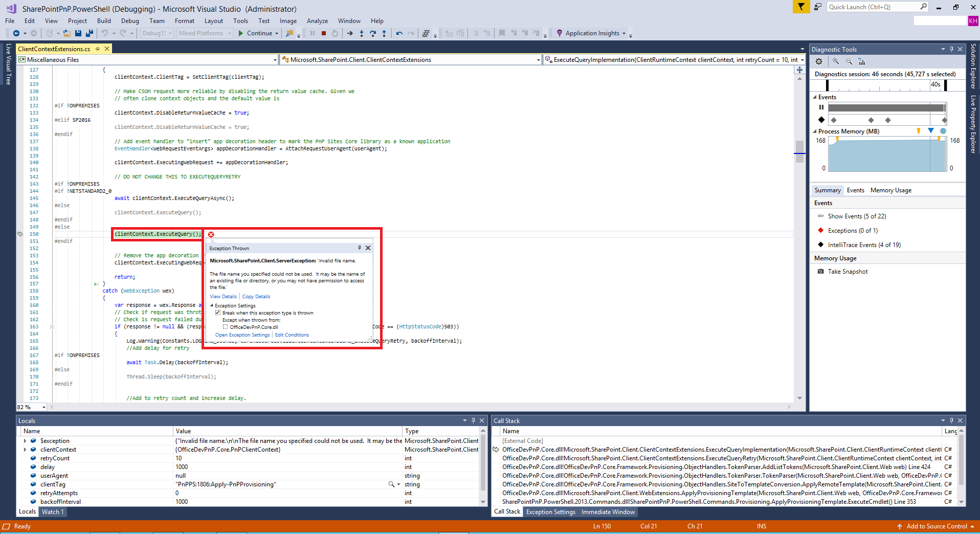
Task: Expand the Sexception node in Locals
Action: [25, 440]
